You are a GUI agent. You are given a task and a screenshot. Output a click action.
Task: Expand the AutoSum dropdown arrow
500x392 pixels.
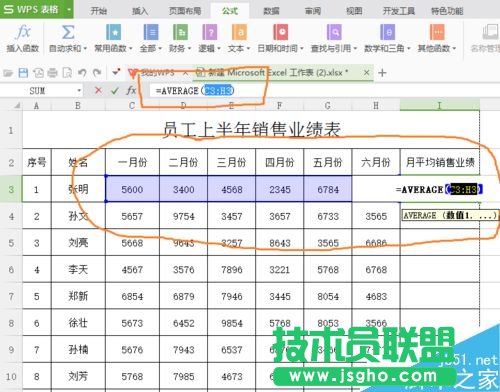pos(85,49)
